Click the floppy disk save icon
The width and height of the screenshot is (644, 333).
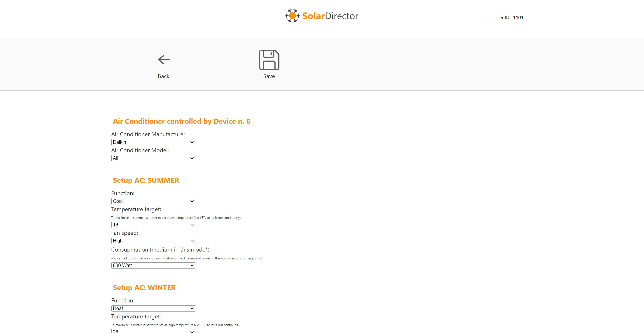[x=269, y=60]
